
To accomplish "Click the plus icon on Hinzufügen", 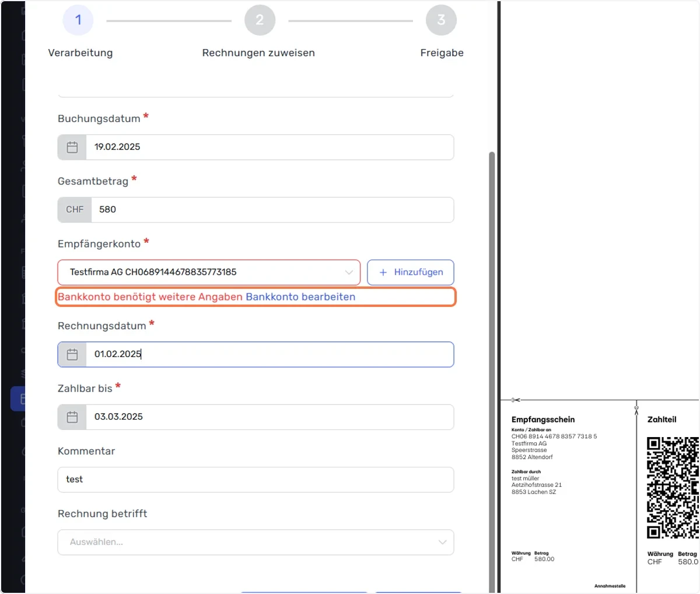I will pos(383,272).
